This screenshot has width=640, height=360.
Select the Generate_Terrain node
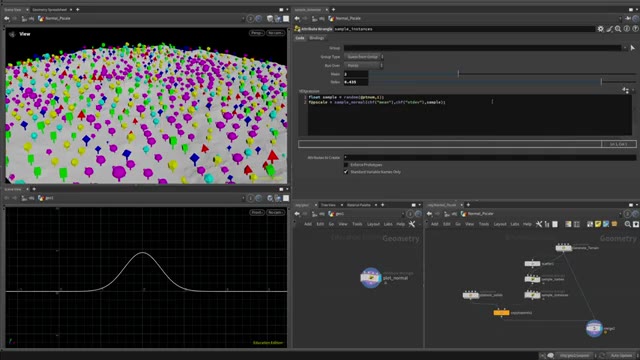564,248
